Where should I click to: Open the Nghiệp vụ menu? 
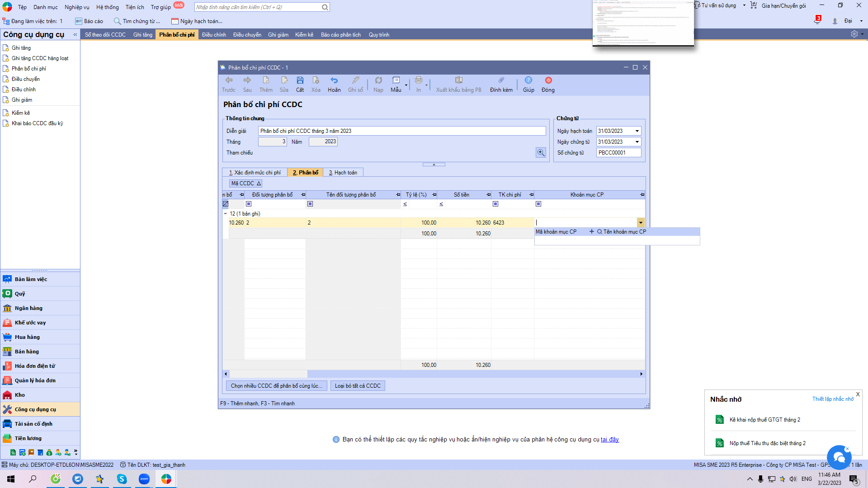[x=77, y=7]
